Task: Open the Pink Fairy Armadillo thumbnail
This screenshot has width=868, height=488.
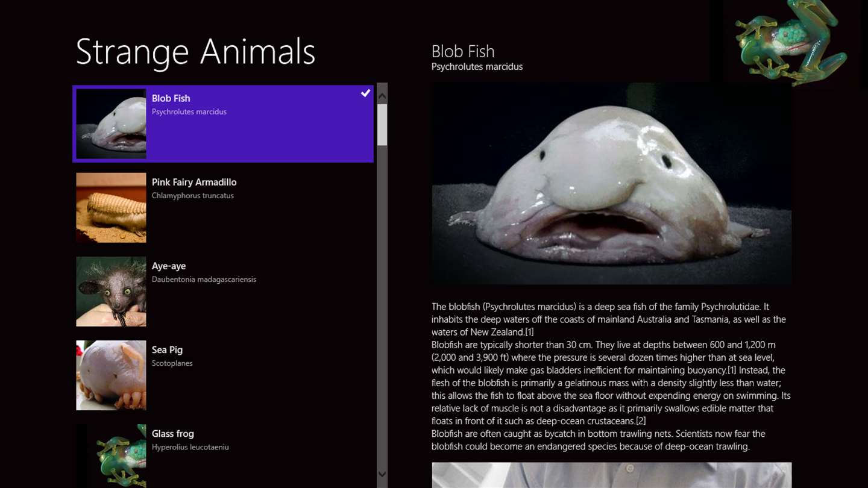Action: tap(111, 207)
